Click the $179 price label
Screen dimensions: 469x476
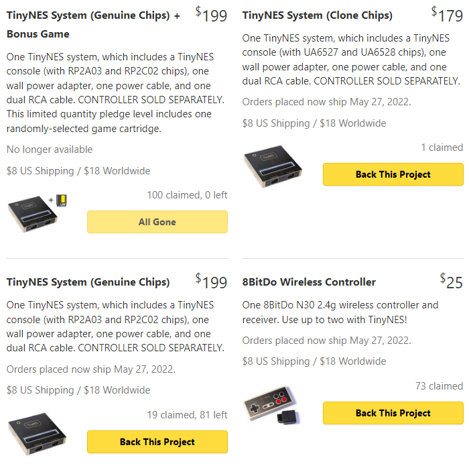(x=447, y=14)
